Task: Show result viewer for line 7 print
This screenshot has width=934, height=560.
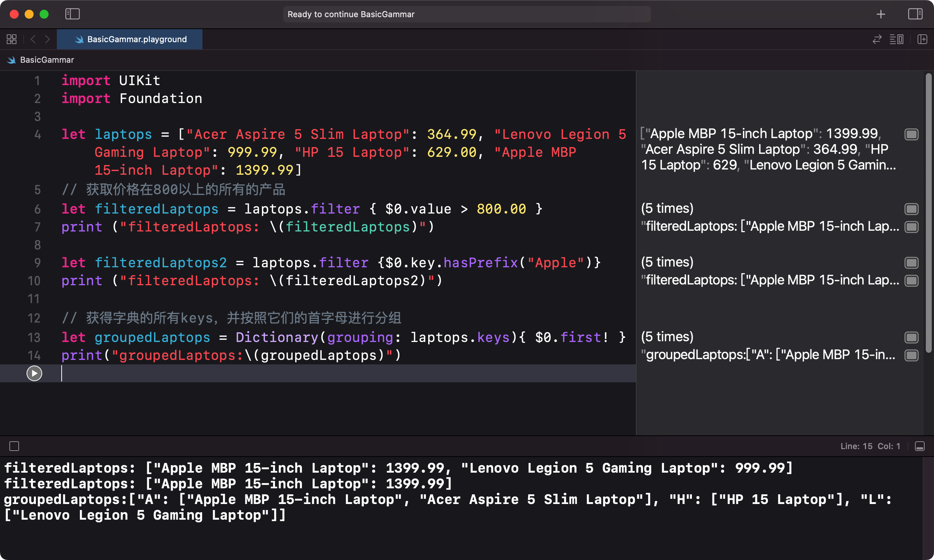Action: click(x=911, y=227)
